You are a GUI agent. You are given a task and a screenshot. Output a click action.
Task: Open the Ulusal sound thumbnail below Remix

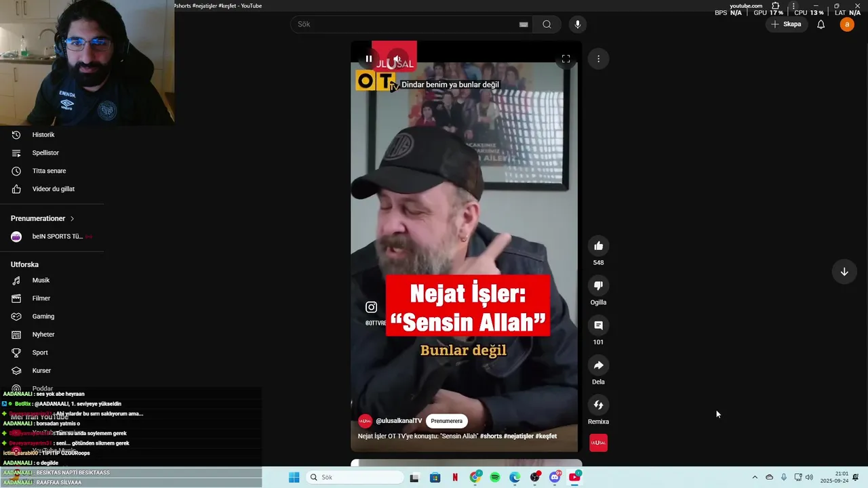coord(598,443)
